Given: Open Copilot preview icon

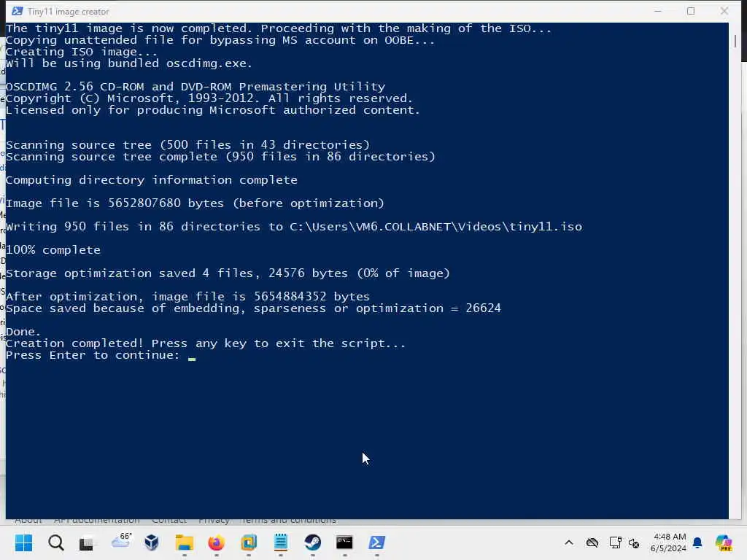Looking at the screenshot, I should tap(724, 542).
